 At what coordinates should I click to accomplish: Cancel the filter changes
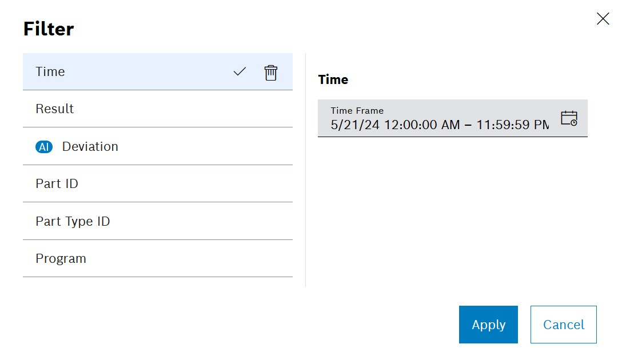564,325
